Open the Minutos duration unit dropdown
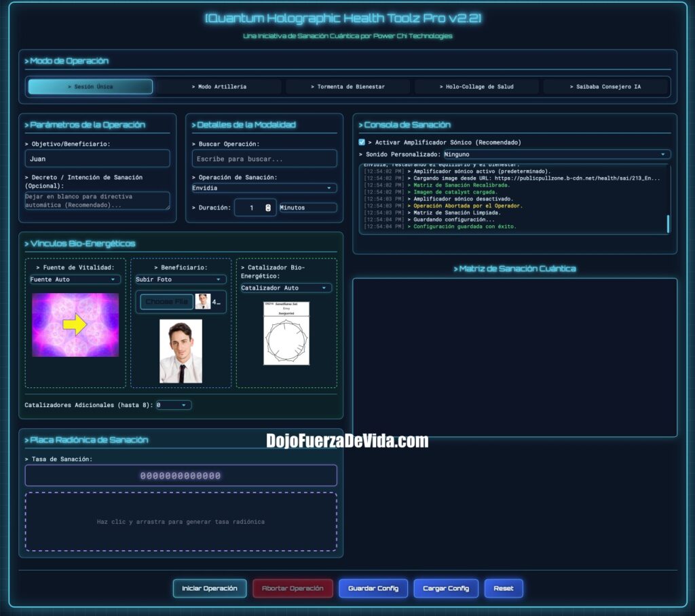Screen dimensions: 695x616 pos(307,208)
